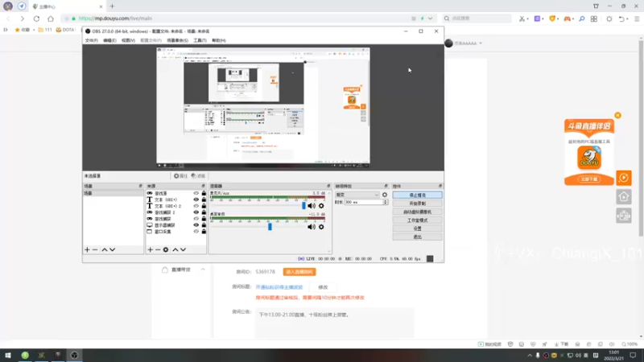The width and height of the screenshot is (644, 362).
Task: Toggle lock on Window Capture source
Action: tap(204, 232)
